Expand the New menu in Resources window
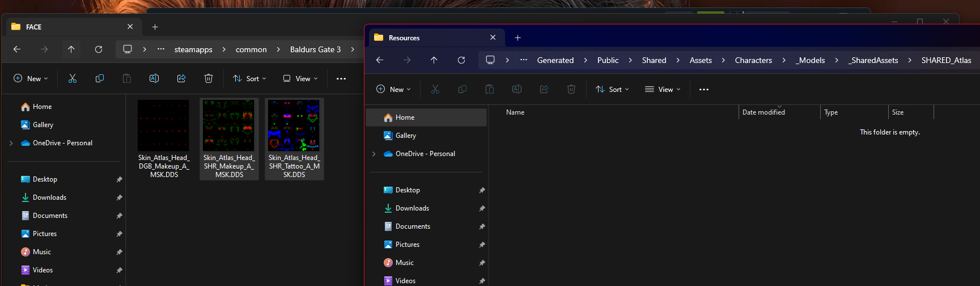Image resolution: width=980 pixels, height=286 pixels. click(x=393, y=90)
